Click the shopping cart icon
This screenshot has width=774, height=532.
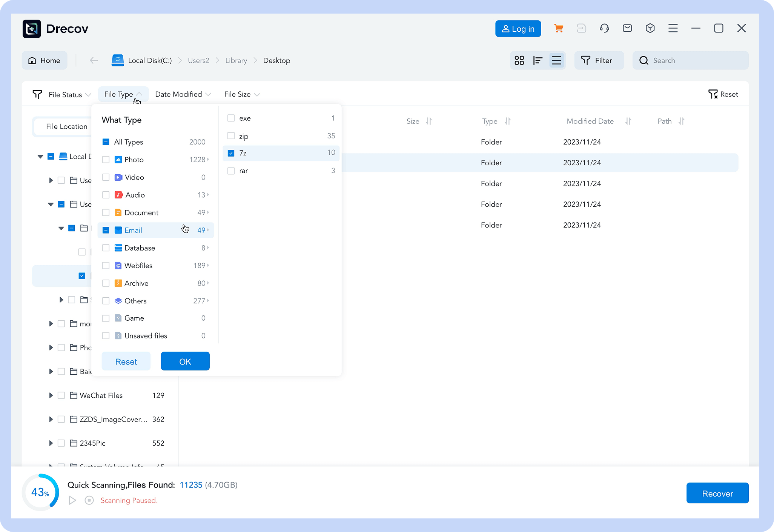(x=559, y=29)
